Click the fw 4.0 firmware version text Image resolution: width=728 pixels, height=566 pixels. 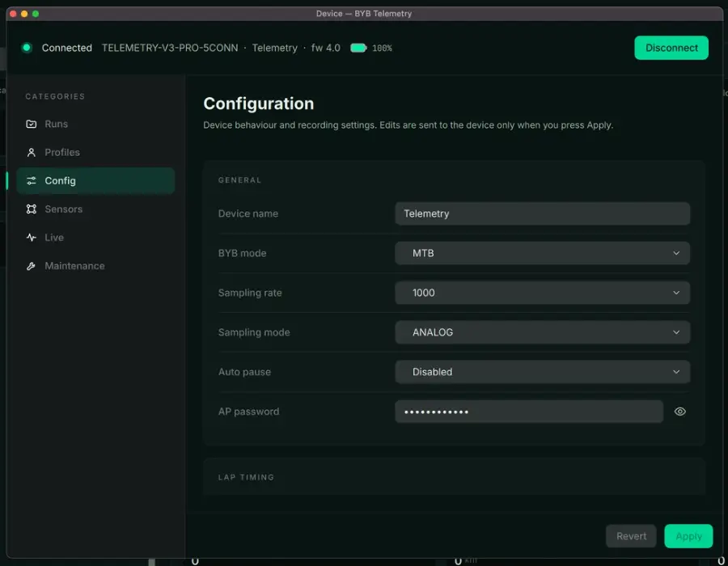(325, 48)
